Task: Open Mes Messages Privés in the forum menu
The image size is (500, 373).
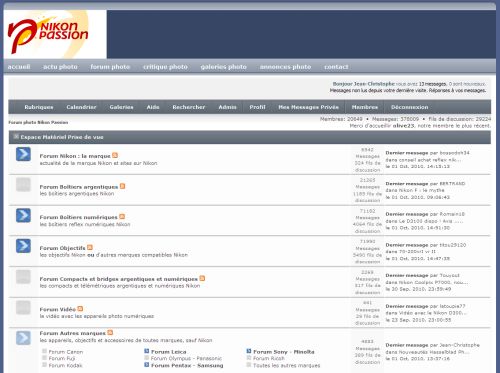Action: click(x=308, y=107)
